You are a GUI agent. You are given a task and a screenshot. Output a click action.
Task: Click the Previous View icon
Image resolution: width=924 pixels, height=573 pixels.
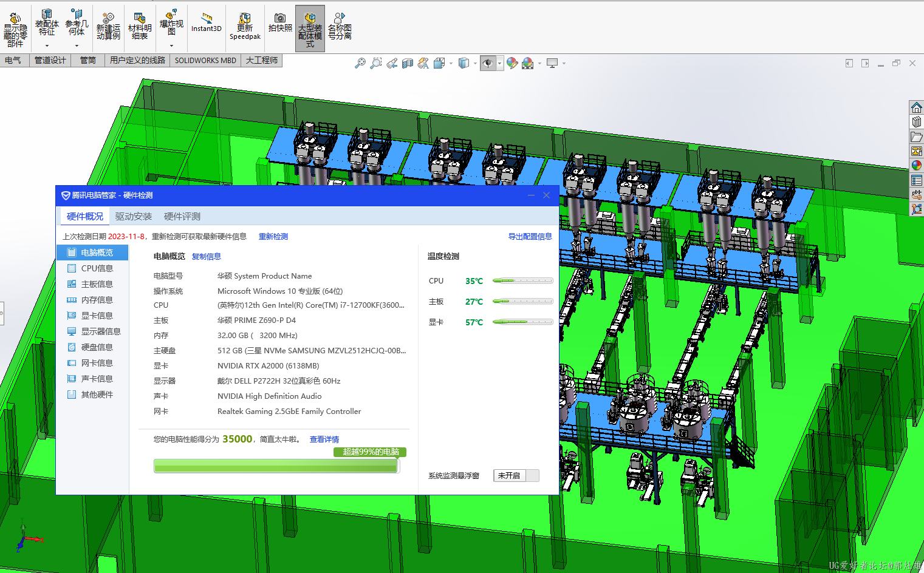coord(392,63)
